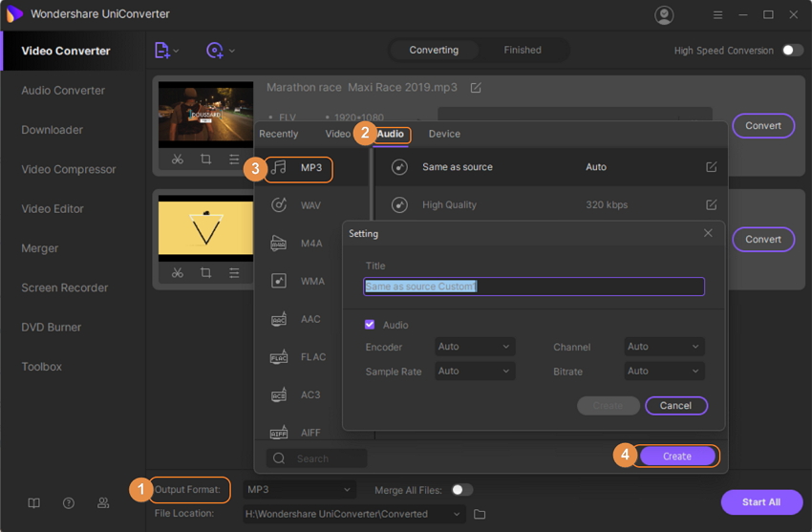Switch to the Device tab
Viewport: 812px width, 532px height.
tap(444, 135)
